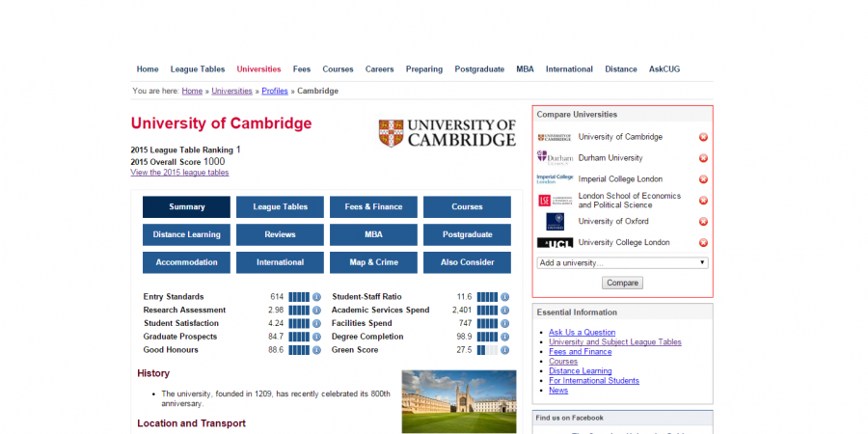Click Profiles breadcrumb link
868x434 pixels.
point(275,91)
